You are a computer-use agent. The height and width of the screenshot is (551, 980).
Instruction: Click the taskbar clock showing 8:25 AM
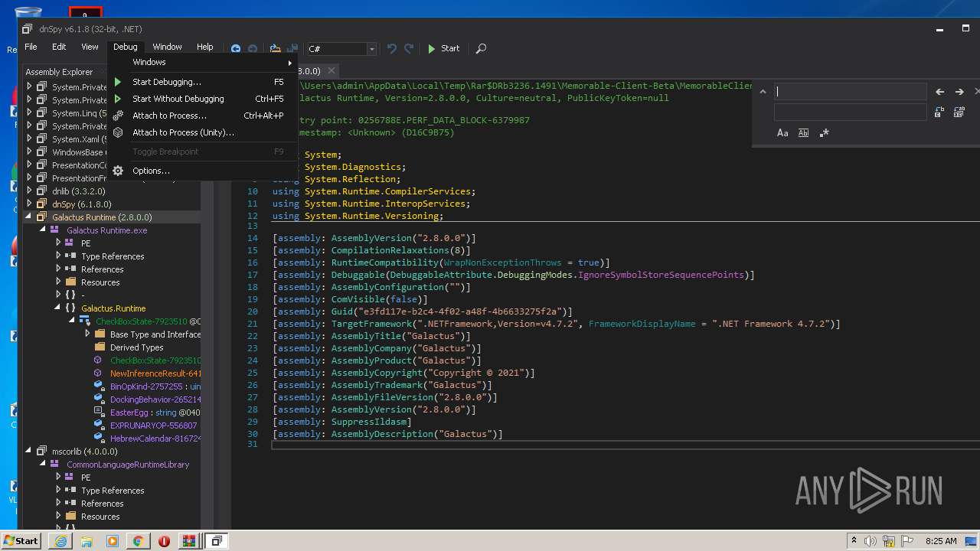941,541
